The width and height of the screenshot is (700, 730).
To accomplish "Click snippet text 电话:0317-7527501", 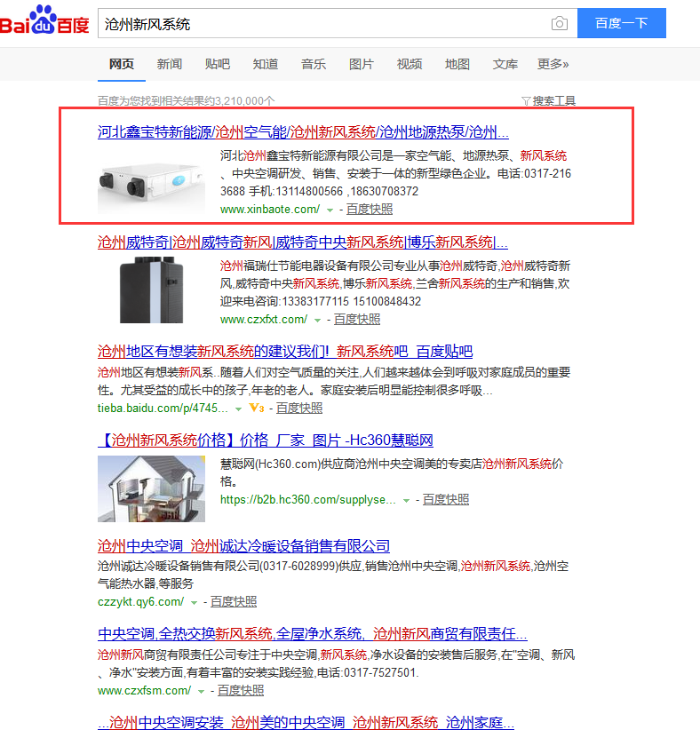I will point(368,673).
